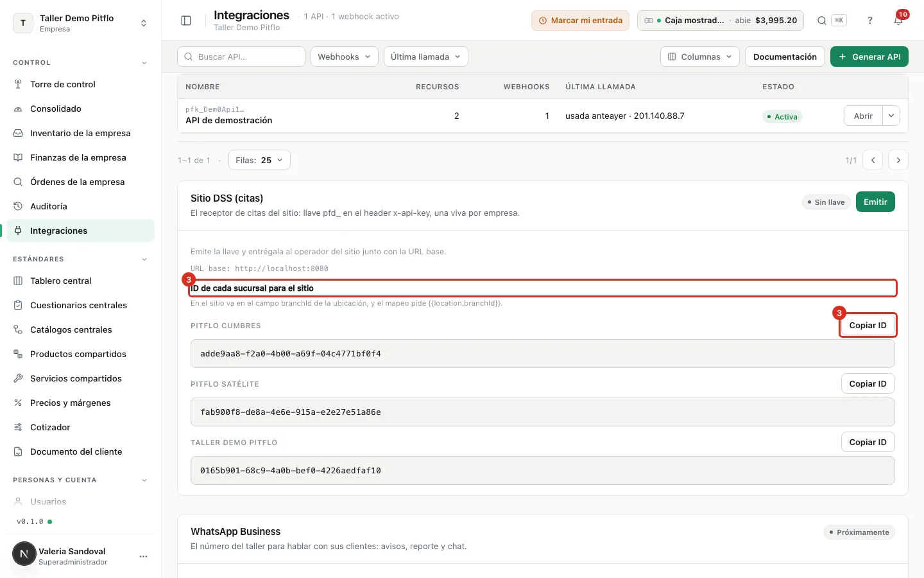Open the help question mark icon

coord(870,21)
